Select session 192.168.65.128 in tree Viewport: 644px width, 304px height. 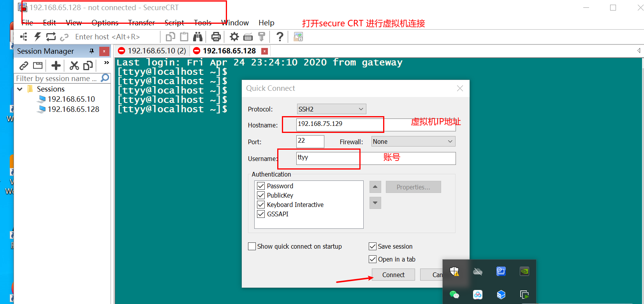73,109
